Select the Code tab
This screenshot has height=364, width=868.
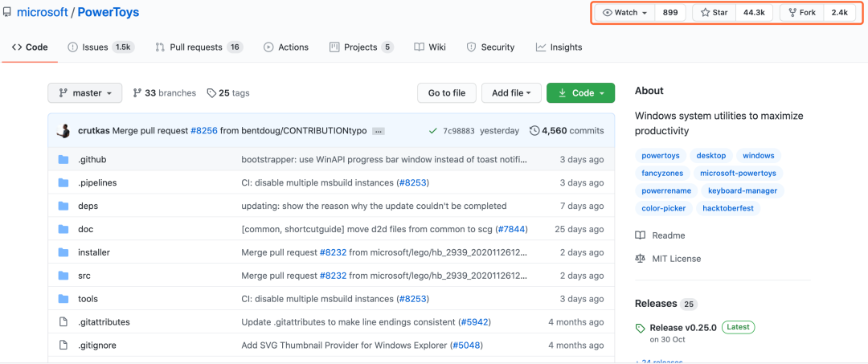tap(30, 47)
